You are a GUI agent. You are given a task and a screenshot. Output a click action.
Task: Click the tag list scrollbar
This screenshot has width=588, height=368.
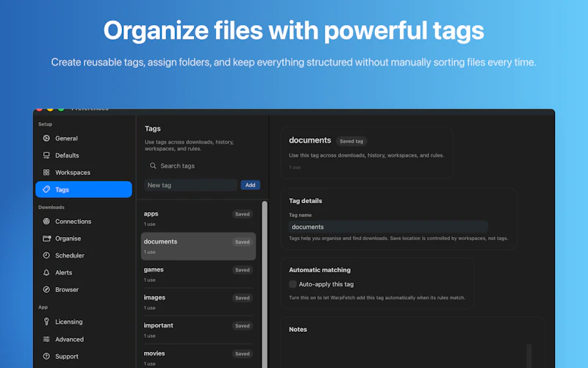pos(265,284)
